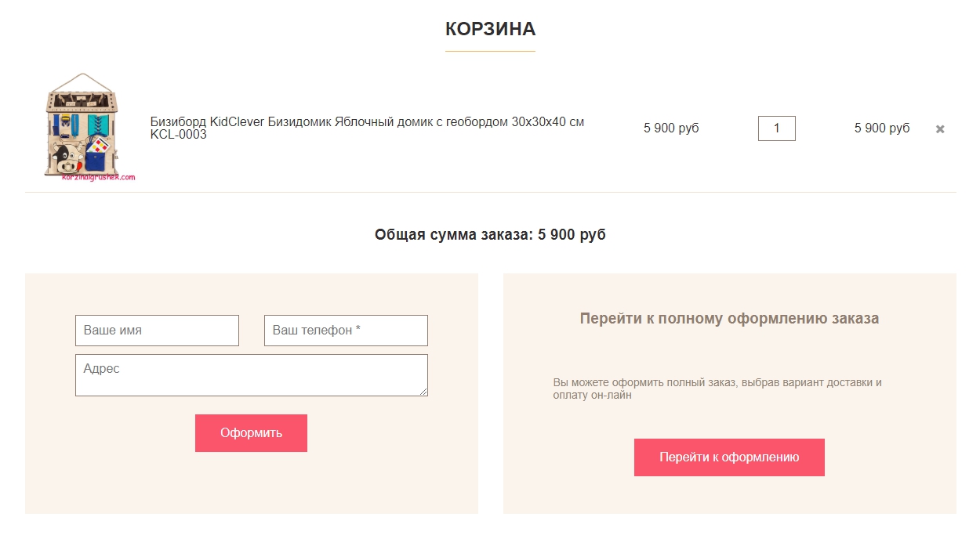980x535 pixels.
Task: Open the busyboard house product thumbnail
Action: [x=88, y=128]
